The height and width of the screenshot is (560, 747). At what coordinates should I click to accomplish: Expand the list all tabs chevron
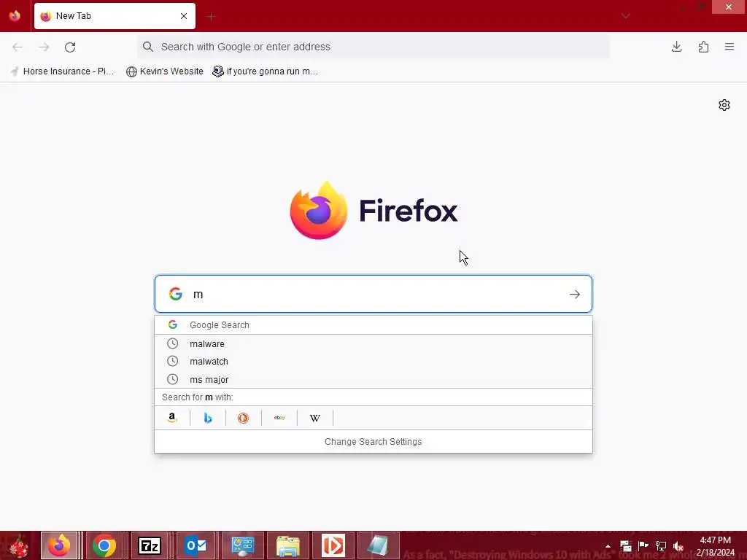point(625,16)
